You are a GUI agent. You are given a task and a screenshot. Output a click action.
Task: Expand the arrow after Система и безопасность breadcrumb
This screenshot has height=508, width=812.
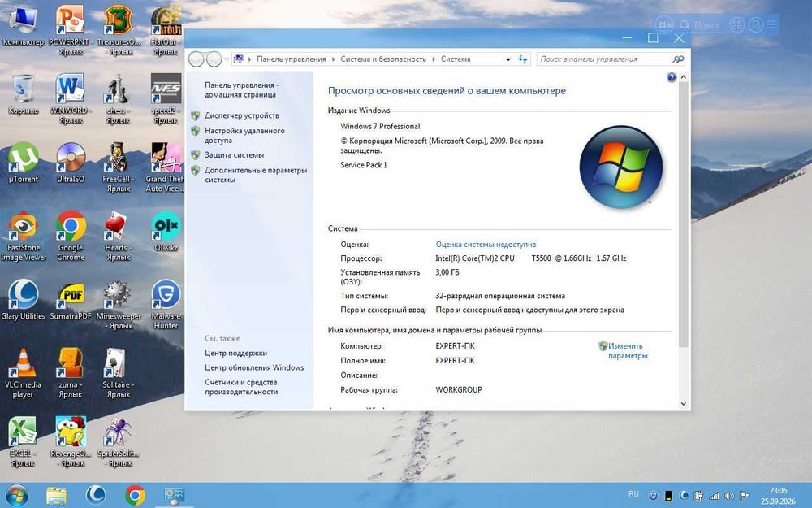click(x=434, y=59)
